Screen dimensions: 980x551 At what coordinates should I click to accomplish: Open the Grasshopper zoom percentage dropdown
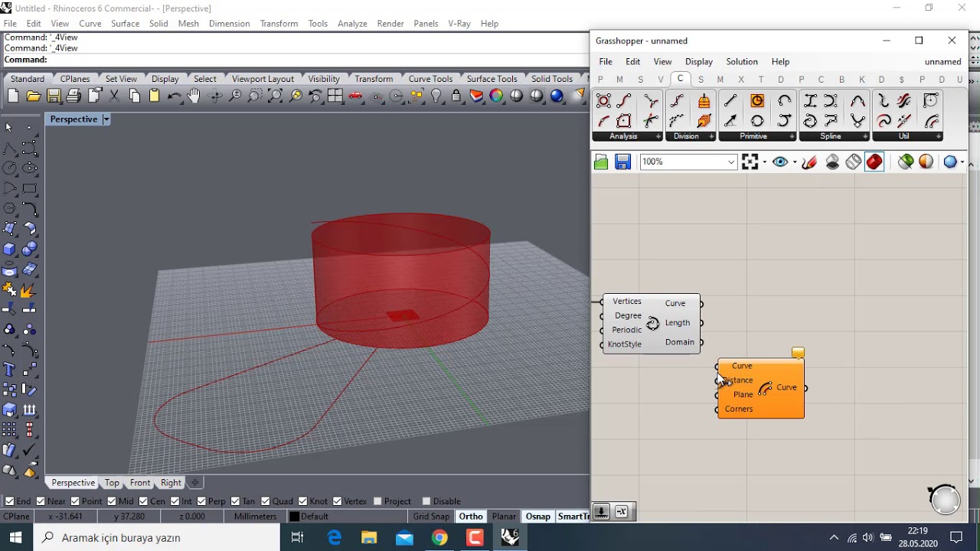pos(731,161)
